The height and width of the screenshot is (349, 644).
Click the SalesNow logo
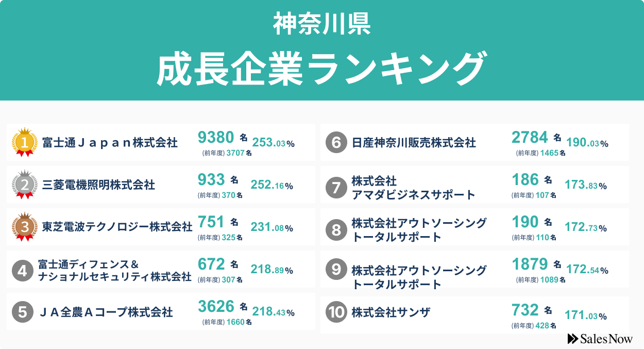[x=600, y=339]
